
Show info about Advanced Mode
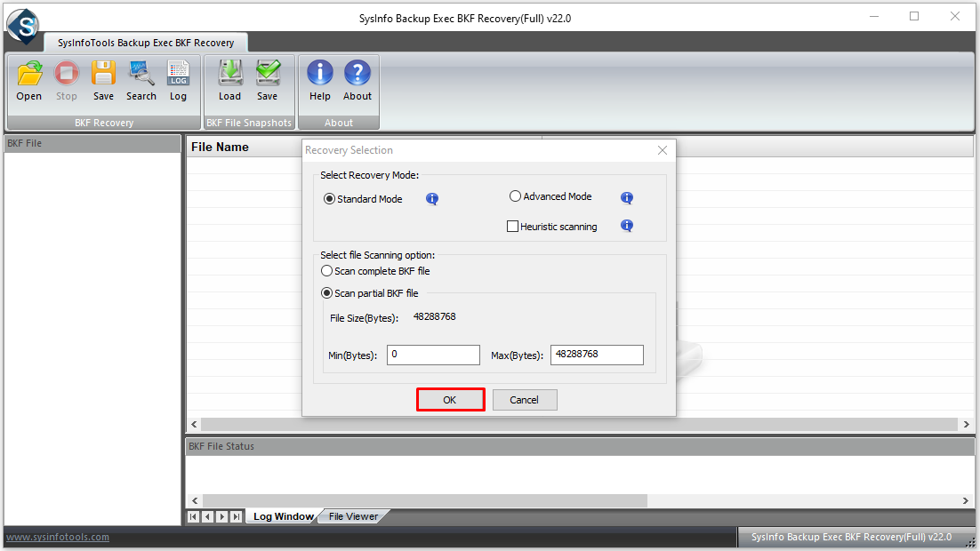(627, 198)
